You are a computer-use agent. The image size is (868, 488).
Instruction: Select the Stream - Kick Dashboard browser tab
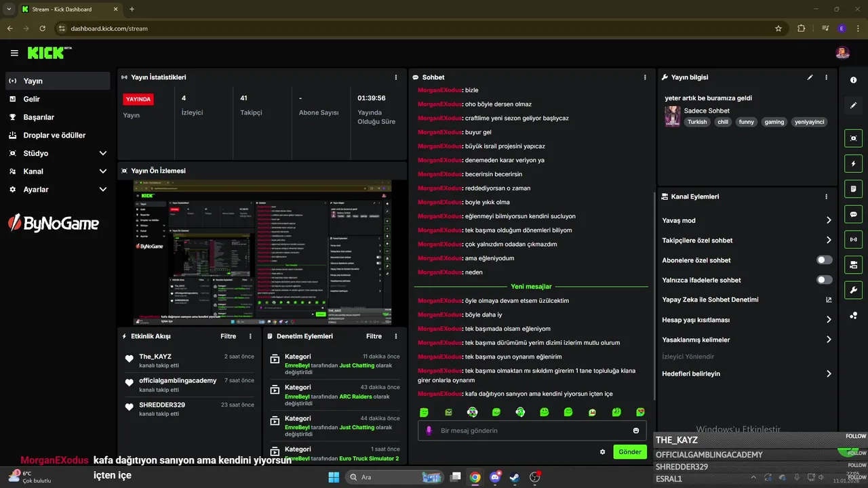pyautogui.click(x=70, y=9)
